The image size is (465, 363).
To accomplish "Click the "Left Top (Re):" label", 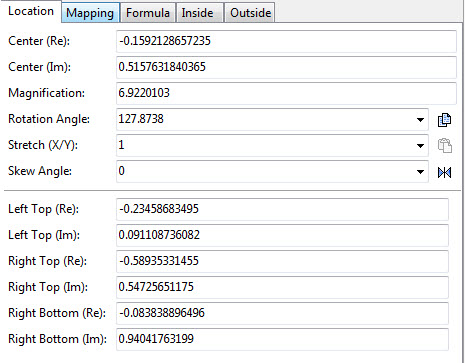I will (43, 209).
